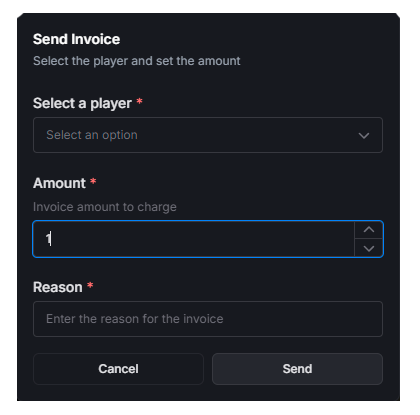Screen dimensions: 420x415
Task: Click the chevron arrow in player dropdown
Action: (x=364, y=136)
